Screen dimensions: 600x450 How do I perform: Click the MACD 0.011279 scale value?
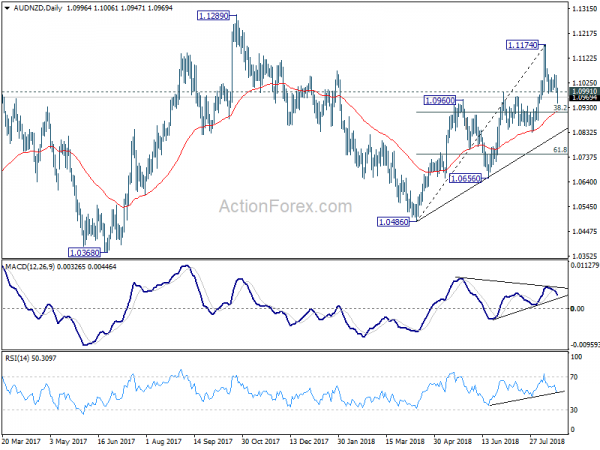584,266
